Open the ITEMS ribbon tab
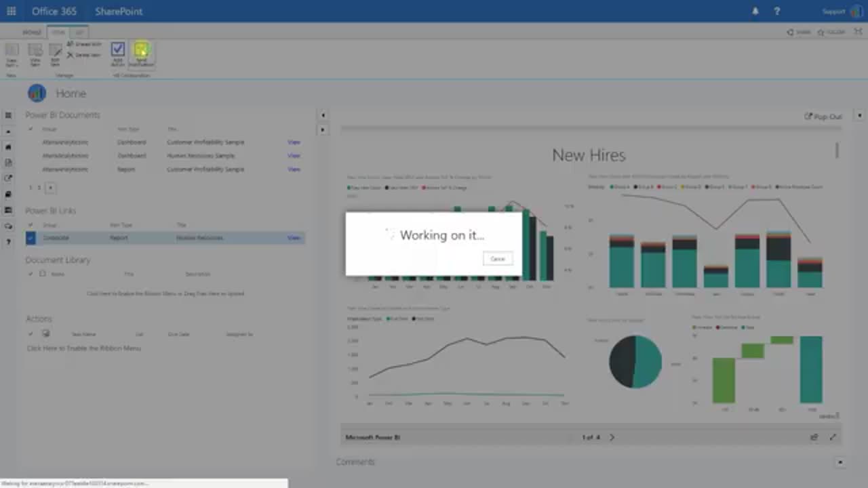The height and width of the screenshot is (488, 868). 58,32
